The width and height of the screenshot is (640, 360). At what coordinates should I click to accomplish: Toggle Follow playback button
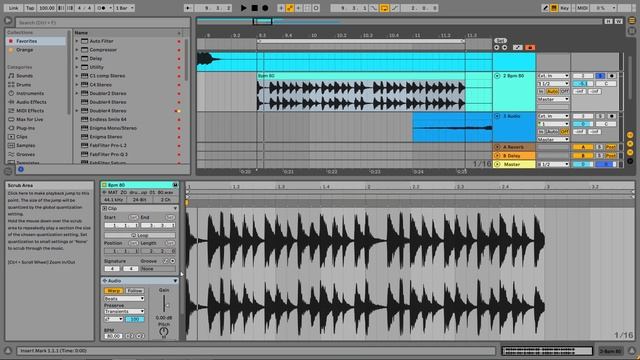188,8
